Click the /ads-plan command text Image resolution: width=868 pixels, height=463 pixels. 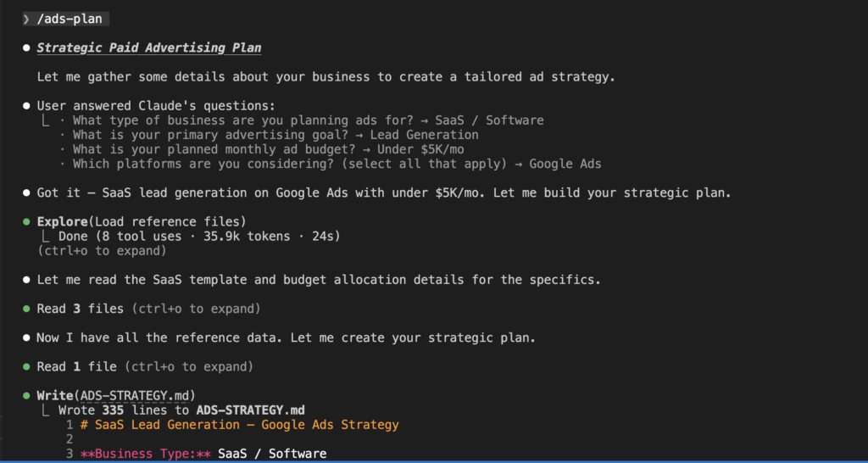(x=71, y=20)
